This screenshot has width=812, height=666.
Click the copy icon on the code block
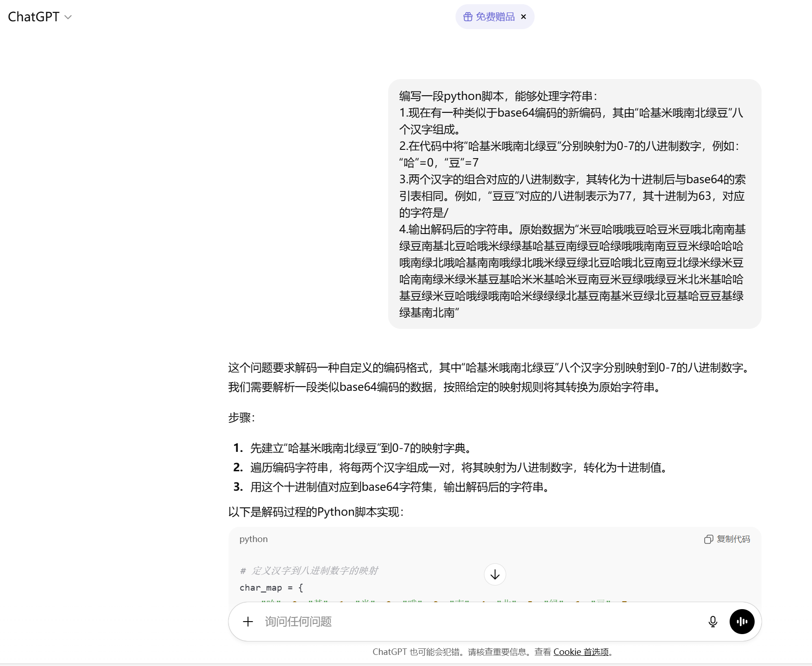[708, 539]
